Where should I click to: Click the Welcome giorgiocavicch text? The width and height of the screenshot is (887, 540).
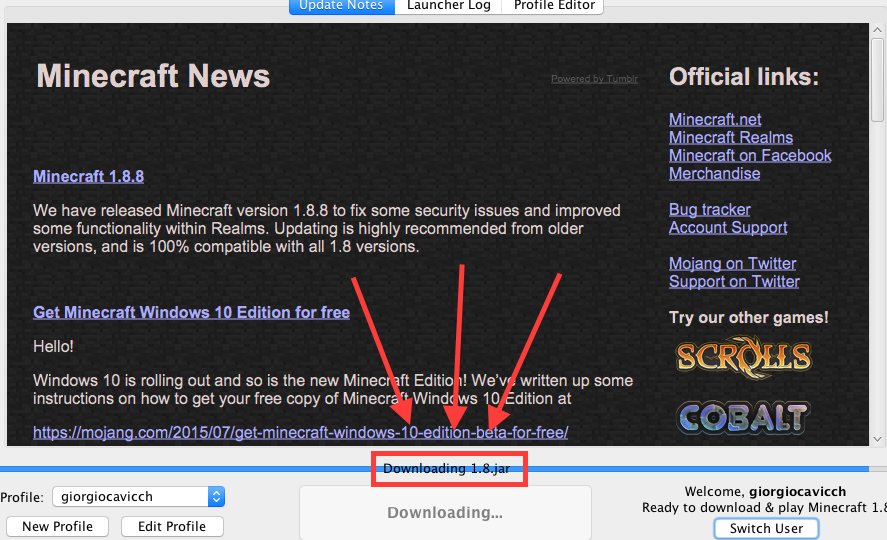(x=765, y=491)
